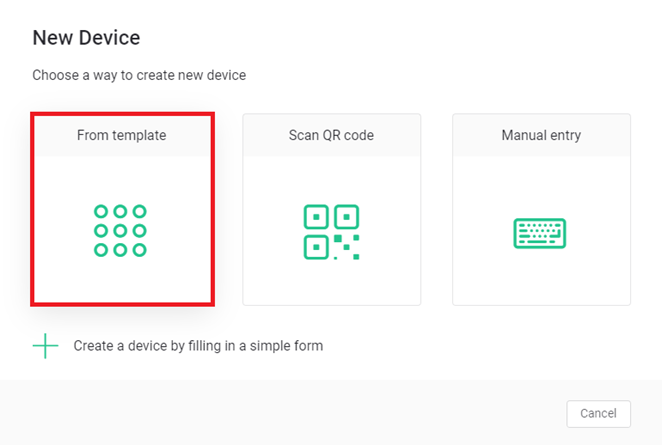Click the small dotted squares of the QR icon
The width and height of the screenshot is (662, 445).
point(347,247)
